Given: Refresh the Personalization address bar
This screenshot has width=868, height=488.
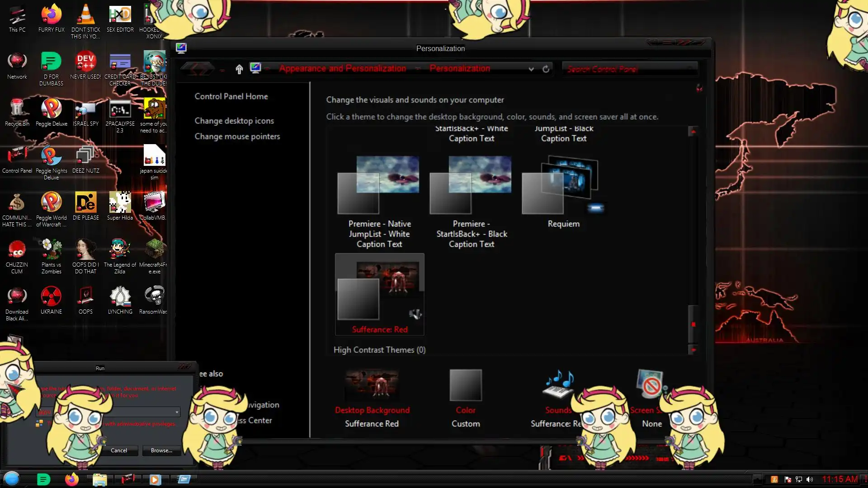Looking at the screenshot, I should (x=546, y=69).
